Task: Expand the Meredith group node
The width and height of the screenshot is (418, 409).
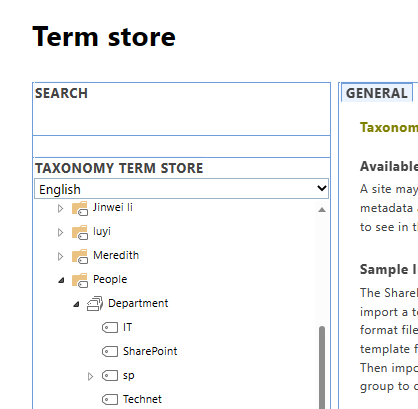Action: [60, 256]
